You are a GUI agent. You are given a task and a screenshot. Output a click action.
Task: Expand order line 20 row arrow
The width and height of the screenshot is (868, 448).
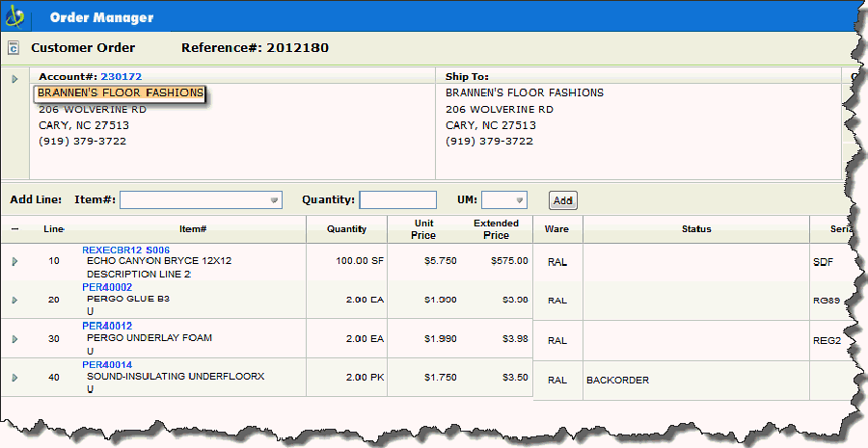[x=14, y=300]
